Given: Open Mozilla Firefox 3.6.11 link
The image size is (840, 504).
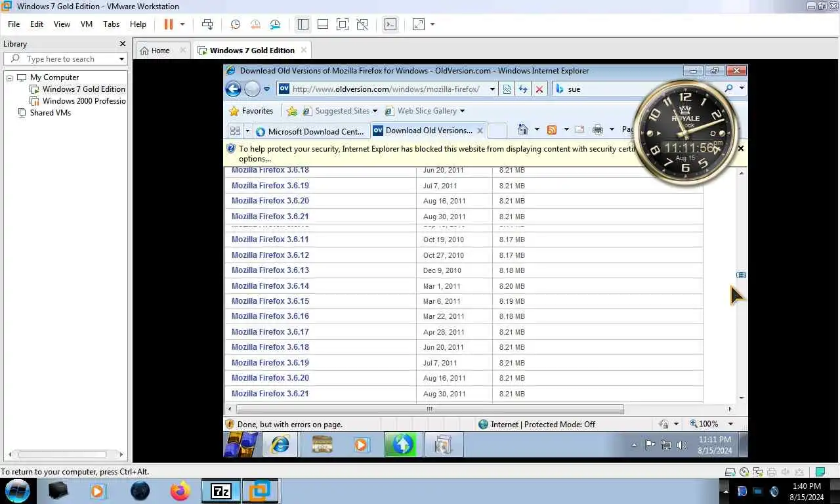Looking at the screenshot, I should (270, 240).
